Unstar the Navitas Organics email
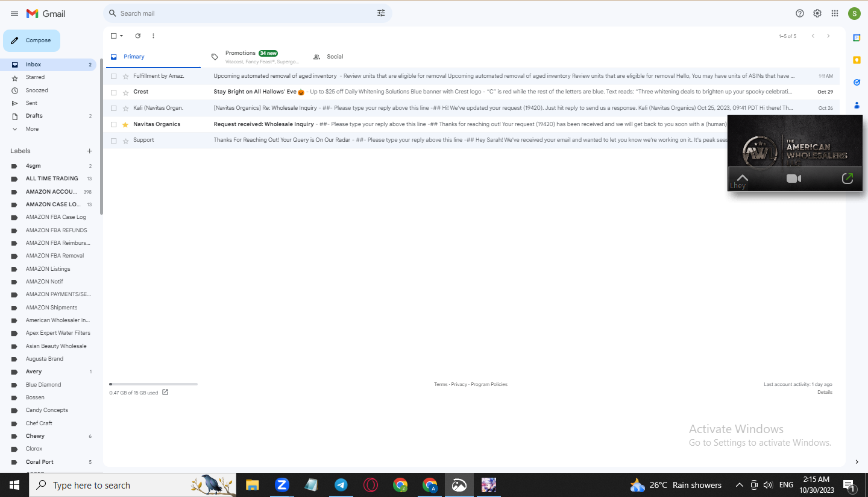This screenshot has width=868, height=497. click(x=125, y=124)
